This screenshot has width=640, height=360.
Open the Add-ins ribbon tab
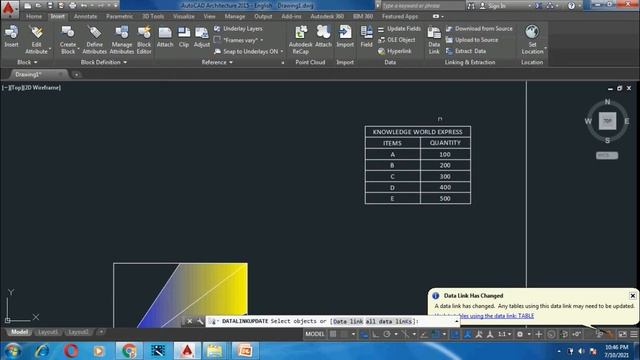(x=291, y=16)
